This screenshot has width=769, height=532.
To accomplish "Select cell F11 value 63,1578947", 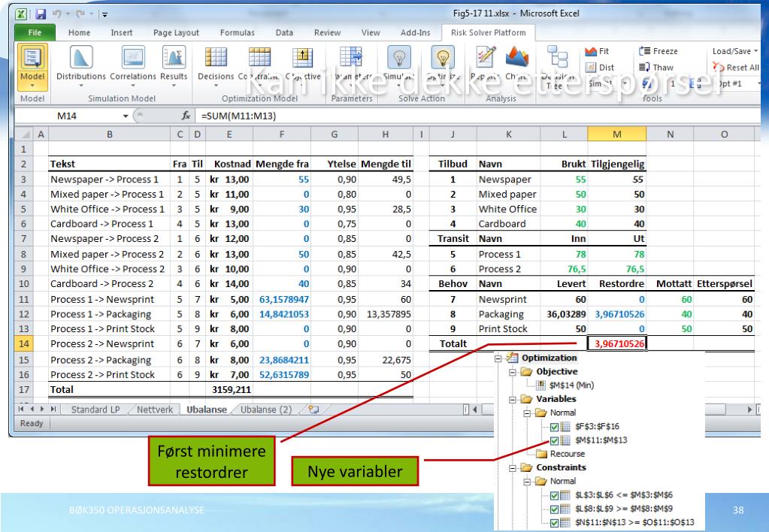I will [281, 299].
